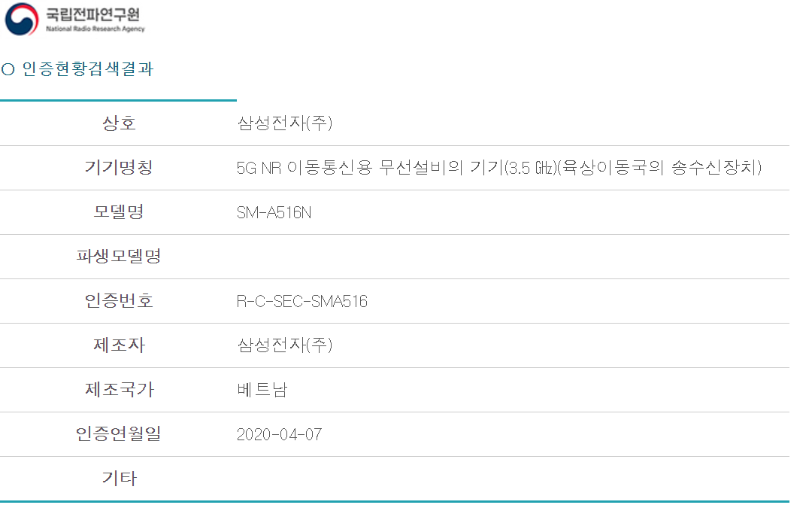Click the 파생모델명 row label
812x514 pixels.
[119, 257]
